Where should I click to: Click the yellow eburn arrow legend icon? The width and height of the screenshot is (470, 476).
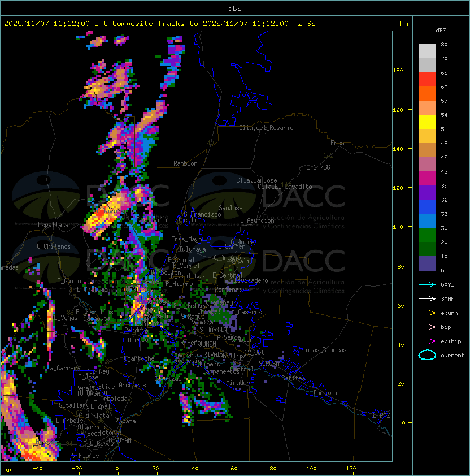pyautogui.click(x=427, y=313)
